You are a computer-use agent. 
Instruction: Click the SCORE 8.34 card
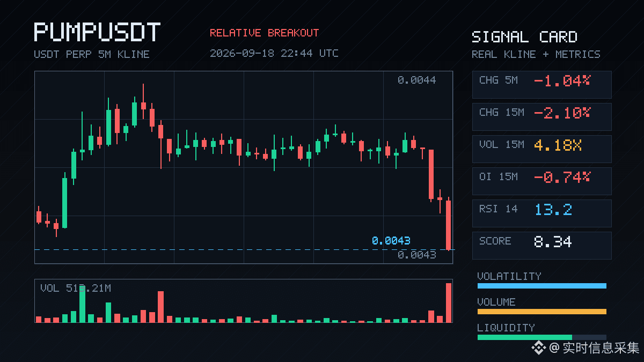(x=541, y=246)
